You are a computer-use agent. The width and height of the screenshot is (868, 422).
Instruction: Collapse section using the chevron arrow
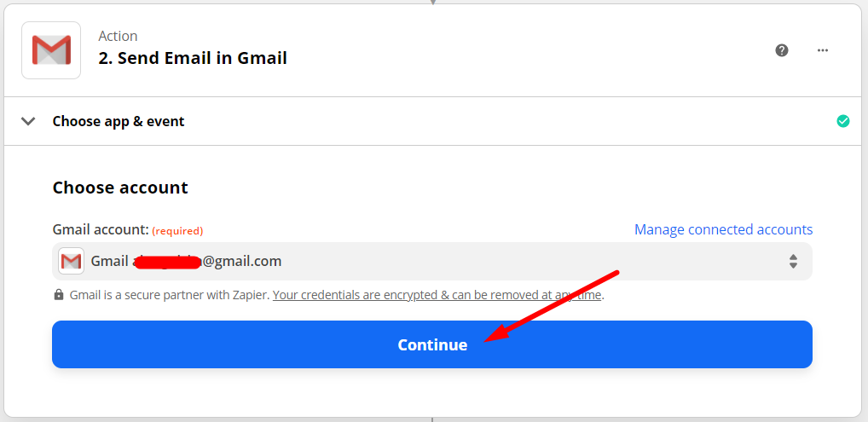point(28,121)
